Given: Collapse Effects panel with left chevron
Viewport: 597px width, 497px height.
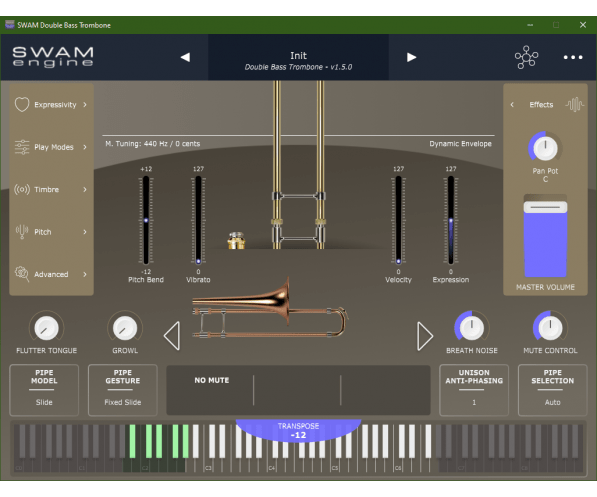Looking at the screenshot, I should pyautogui.click(x=512, y=104).
